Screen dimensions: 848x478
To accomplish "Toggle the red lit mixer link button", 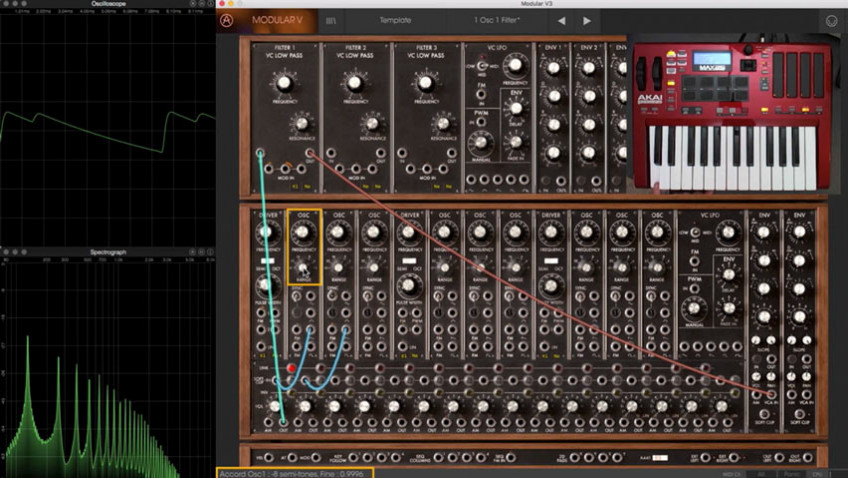I will click(x=292, y=368).
